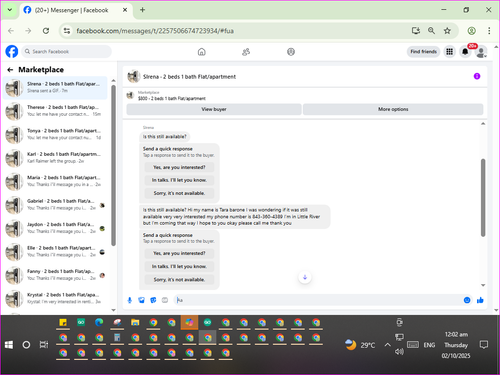Select Sirena's conversation in the list

[x=55, y=88]
